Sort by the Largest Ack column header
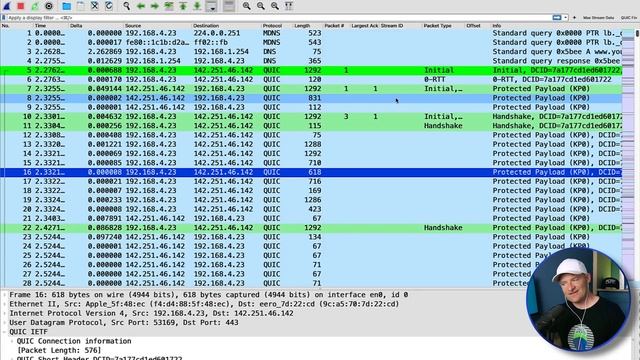 [x=365, y=26]
